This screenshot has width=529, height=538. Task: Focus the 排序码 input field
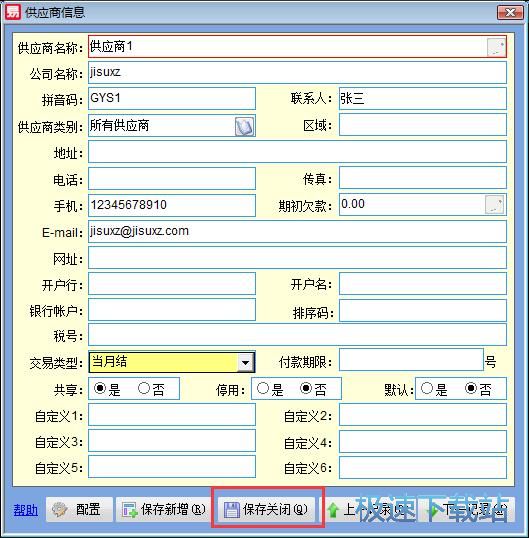coord(423,311)
